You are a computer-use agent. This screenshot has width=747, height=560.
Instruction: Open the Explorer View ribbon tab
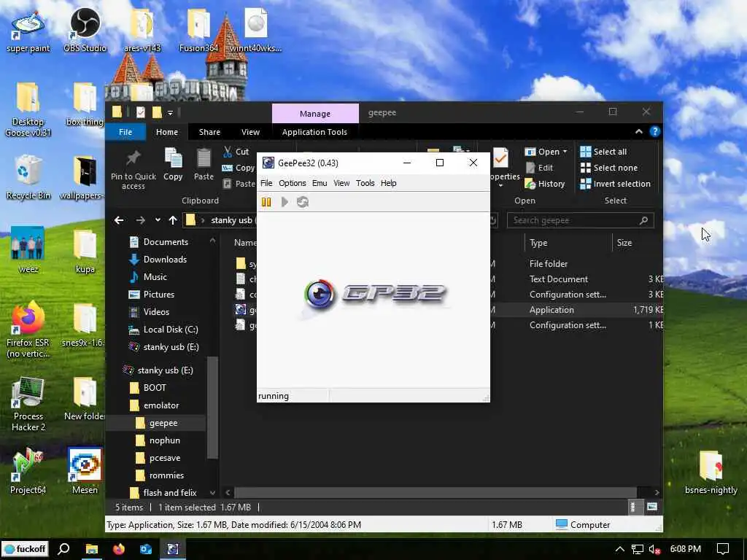tap(251, 132)
